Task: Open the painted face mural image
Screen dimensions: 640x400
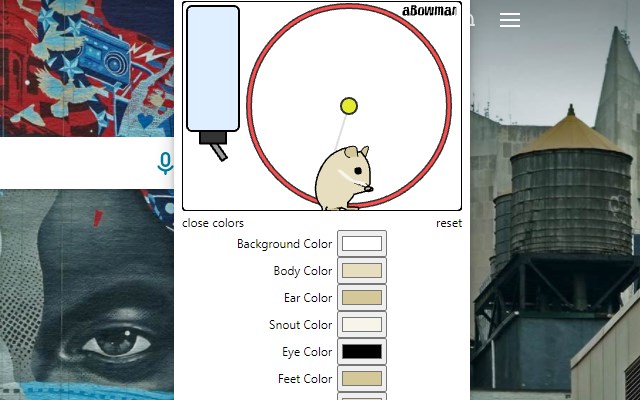Action: [87, 295]
